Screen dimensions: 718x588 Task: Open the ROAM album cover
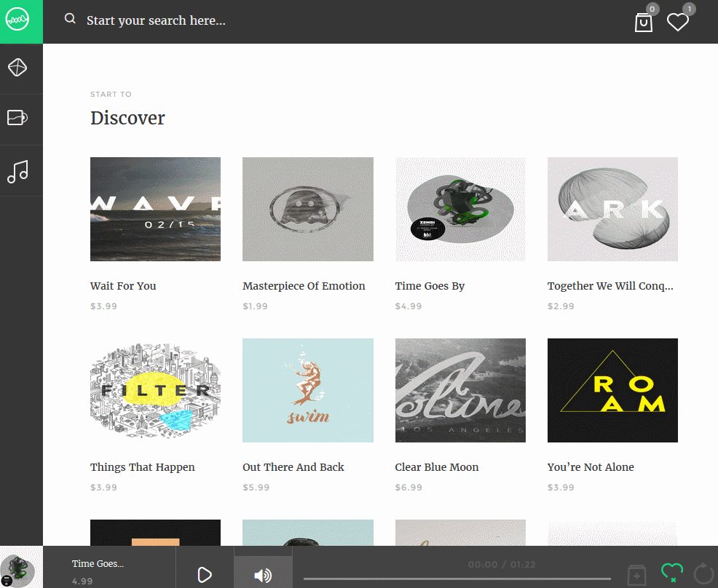[612, 390]
